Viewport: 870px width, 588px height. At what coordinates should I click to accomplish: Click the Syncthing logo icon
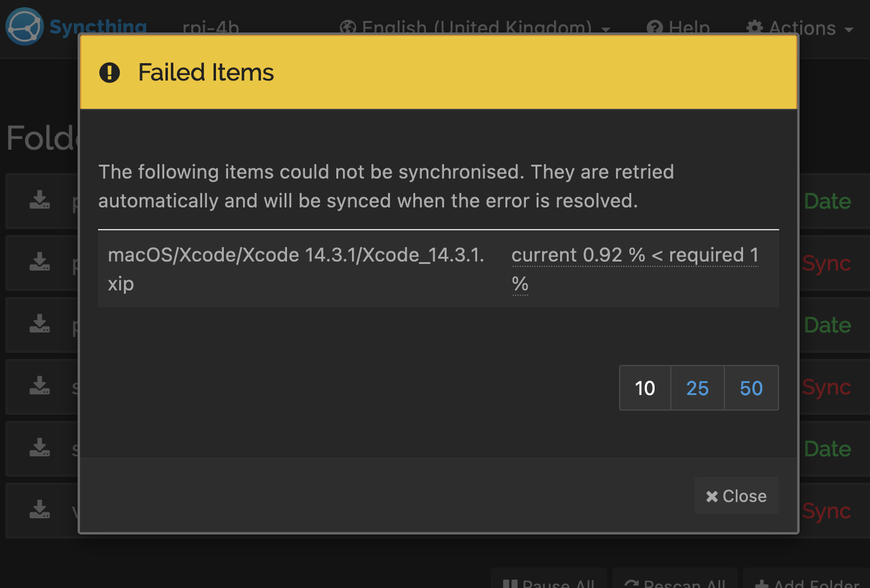click(24, 26)
